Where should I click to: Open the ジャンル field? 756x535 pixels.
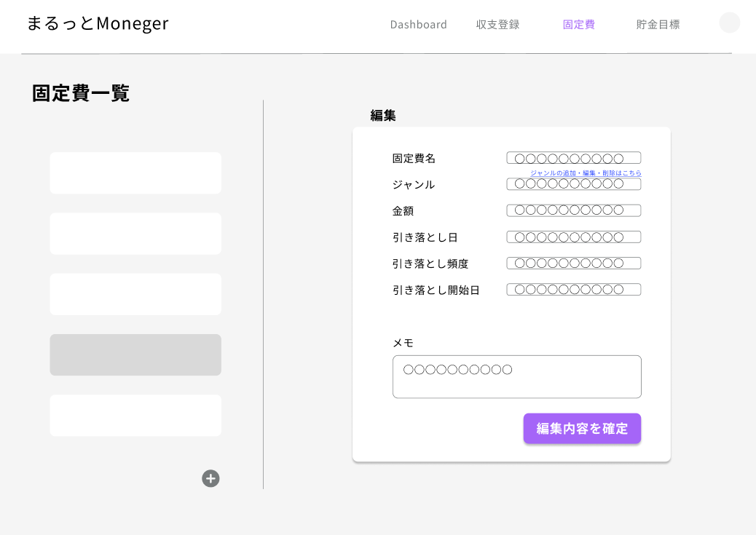pos(574,184)
